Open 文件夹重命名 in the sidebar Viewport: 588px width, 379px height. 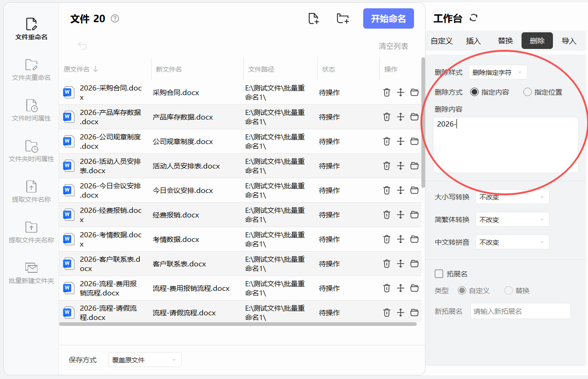point(31,70)
